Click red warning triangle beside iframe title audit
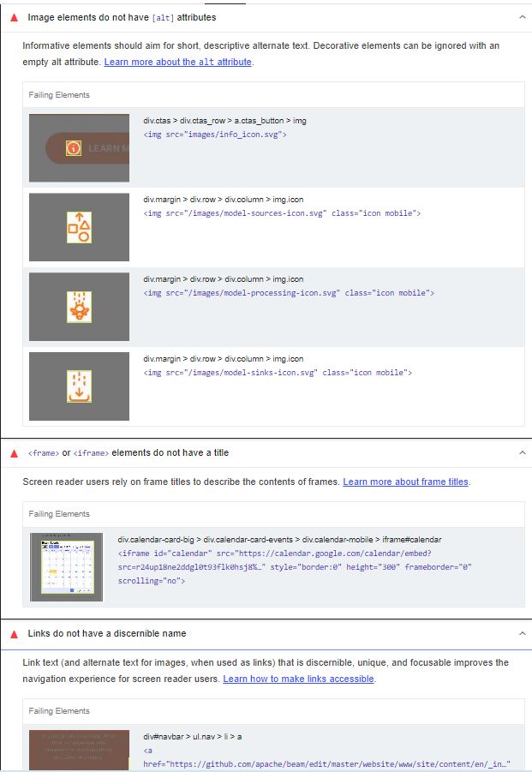The width and height of the screenshot is (532, 772). point(15,453)
